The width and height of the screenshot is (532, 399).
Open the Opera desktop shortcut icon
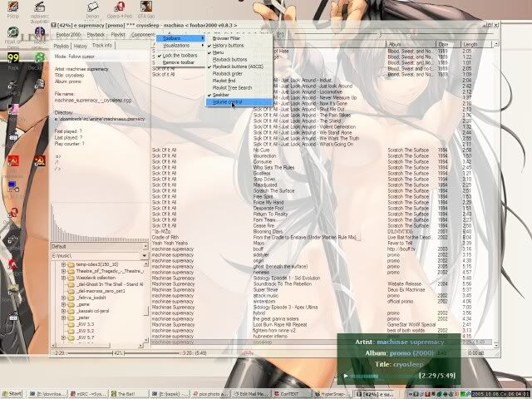tap(119, 7)
